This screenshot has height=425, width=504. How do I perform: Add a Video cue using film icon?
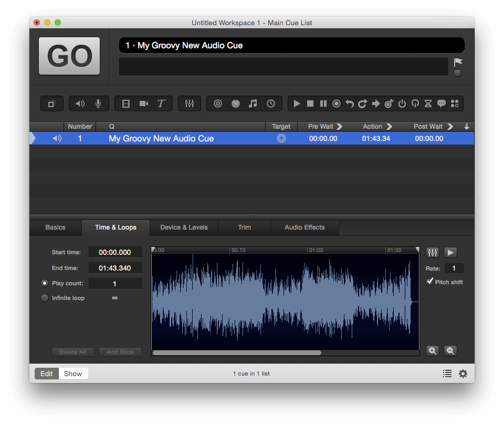tap(126, 103)
